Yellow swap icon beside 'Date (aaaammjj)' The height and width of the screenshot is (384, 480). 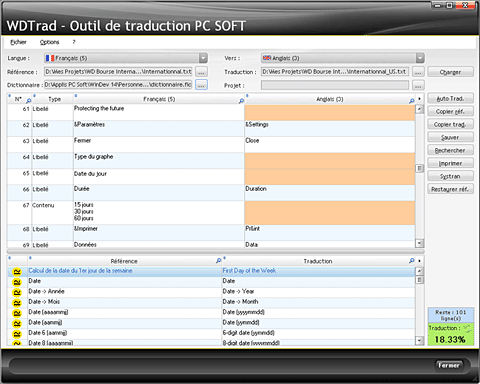tap(17, 313)
